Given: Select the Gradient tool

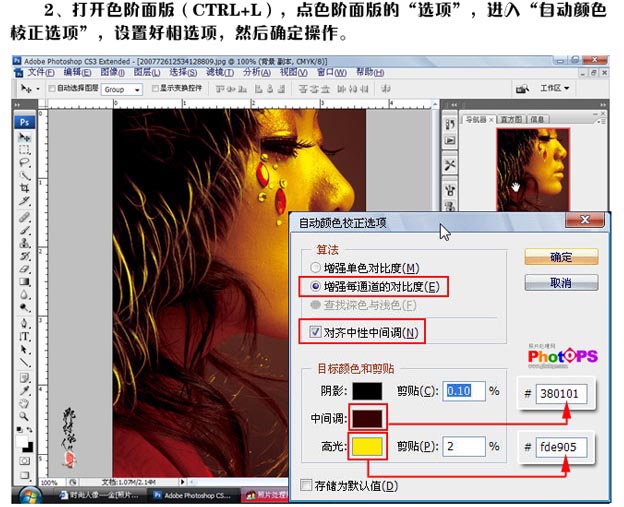Looking at the screenshot, I should 24,282.
